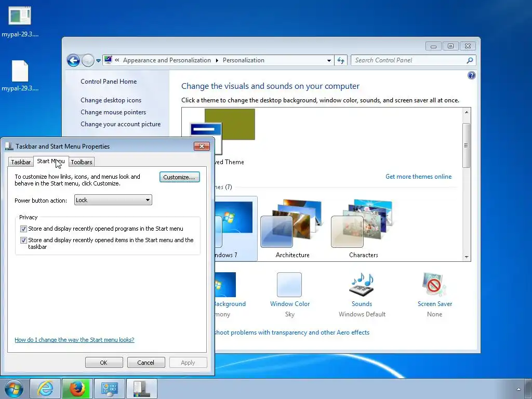This screenshot has height=399, width=532.
Task: Click Appearance and Personalization in the breadcrumb
Action: (167, 60)
